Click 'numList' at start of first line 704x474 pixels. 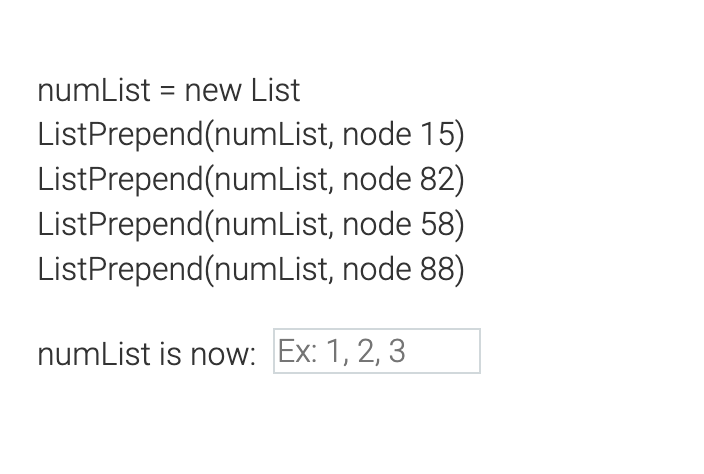pos(94,91)
